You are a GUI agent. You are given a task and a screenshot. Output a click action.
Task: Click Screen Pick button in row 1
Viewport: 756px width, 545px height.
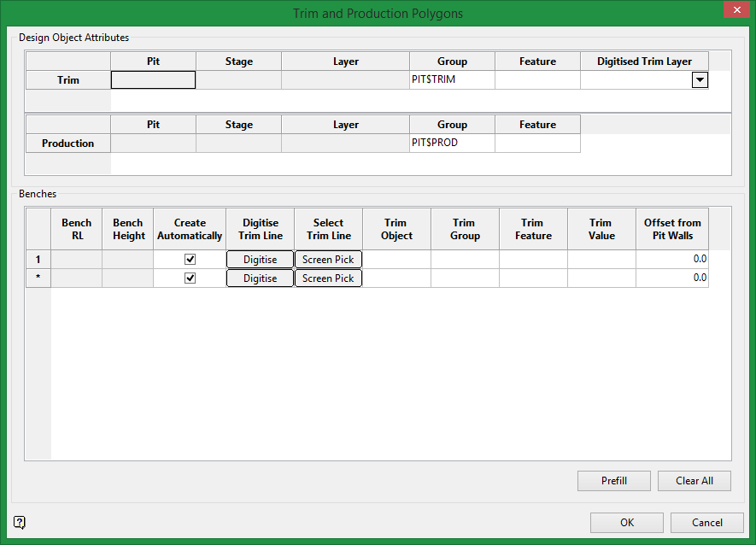(x=328, y=260)
